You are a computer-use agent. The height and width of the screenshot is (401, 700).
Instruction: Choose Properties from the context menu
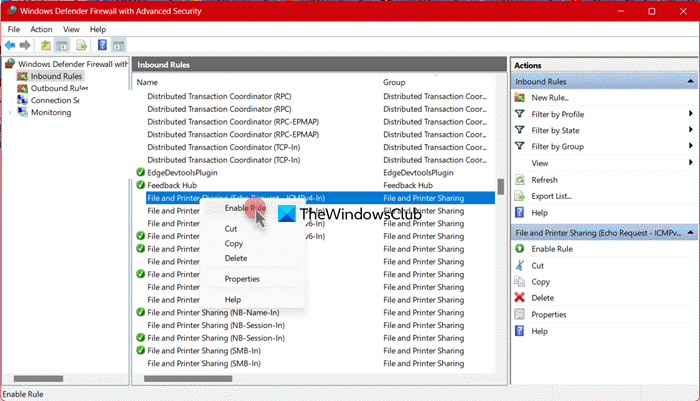pyautogui.click(x=242, y=279)
